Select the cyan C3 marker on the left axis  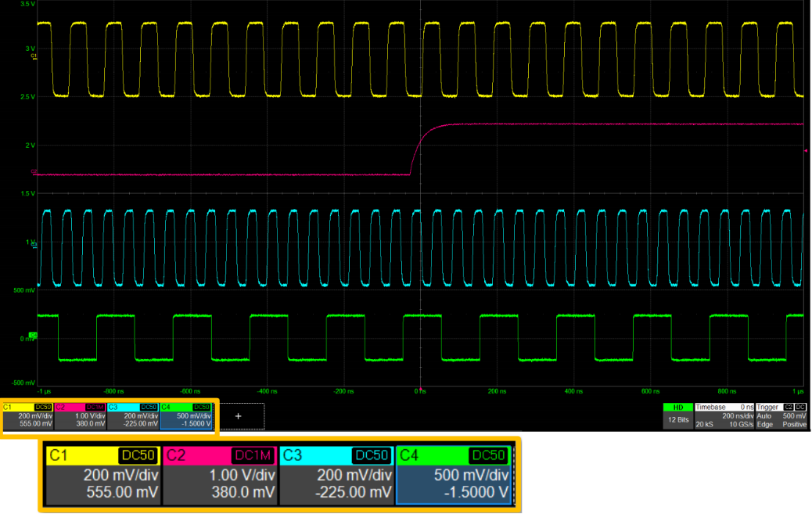34,245
